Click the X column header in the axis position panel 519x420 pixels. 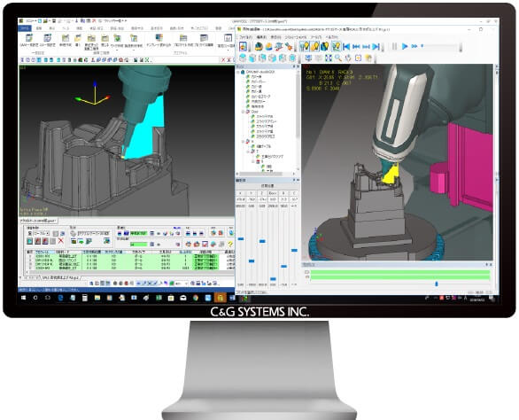[241, 193]
